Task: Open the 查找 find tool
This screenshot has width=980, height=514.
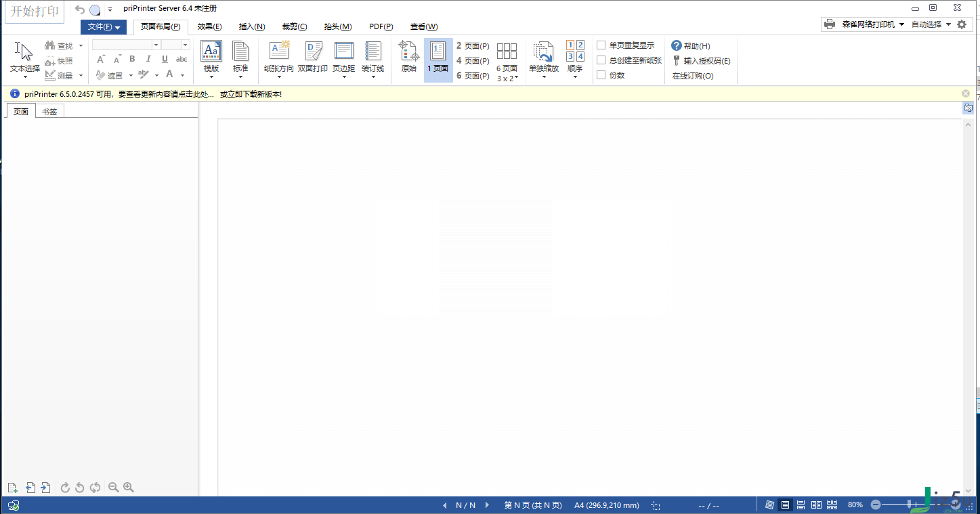Action: [x=60, y=46]
